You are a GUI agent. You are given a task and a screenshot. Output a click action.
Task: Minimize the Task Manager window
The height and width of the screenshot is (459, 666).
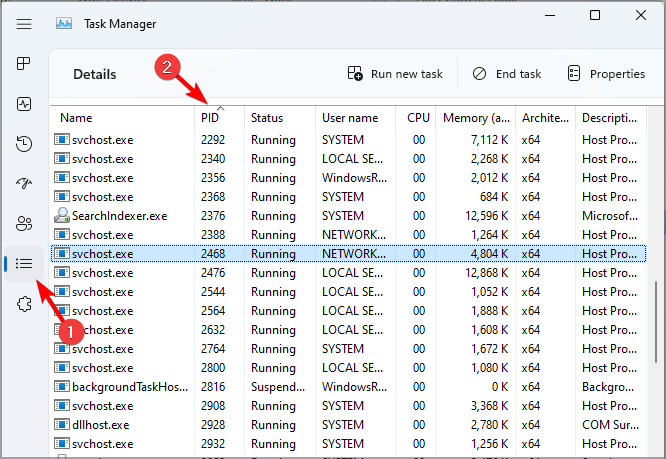click(550, 15)
